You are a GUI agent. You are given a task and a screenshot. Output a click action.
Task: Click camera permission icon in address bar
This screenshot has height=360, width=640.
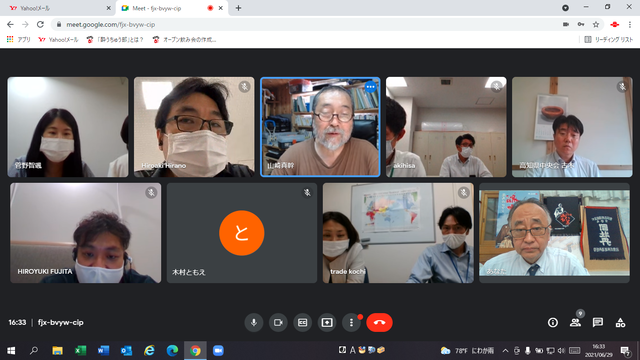point(566,24)
